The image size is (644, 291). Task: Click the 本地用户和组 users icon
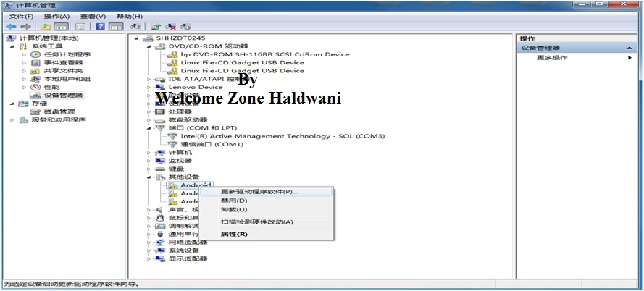pyautogui.click(x=36, y=79)
